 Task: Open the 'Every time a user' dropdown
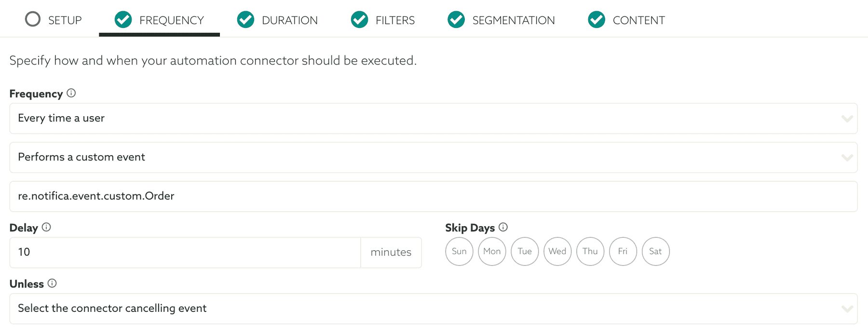pyautogui.click(x=434, y=119)
